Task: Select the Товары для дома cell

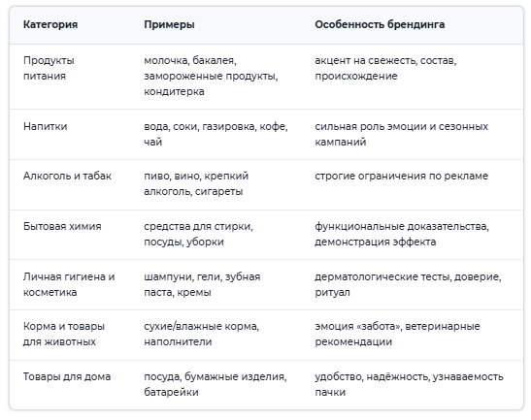Action: [67, 376]
